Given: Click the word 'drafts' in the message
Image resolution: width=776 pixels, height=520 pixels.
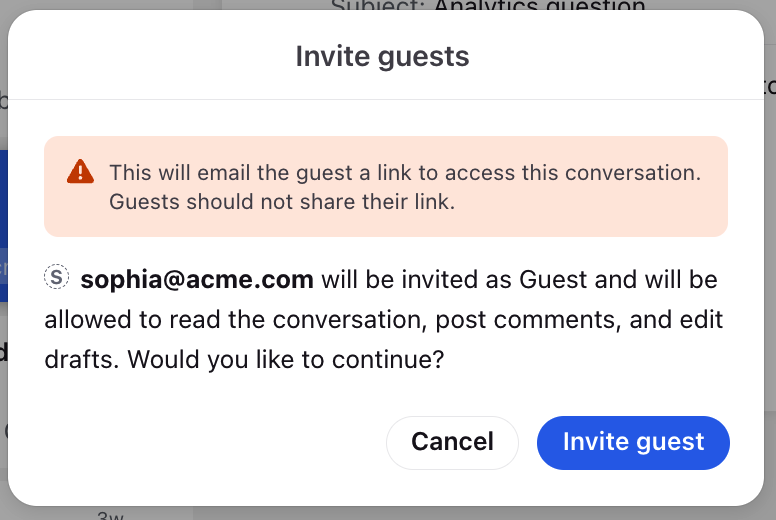Looking at the screenshot, I should click(x=81, y=360).
